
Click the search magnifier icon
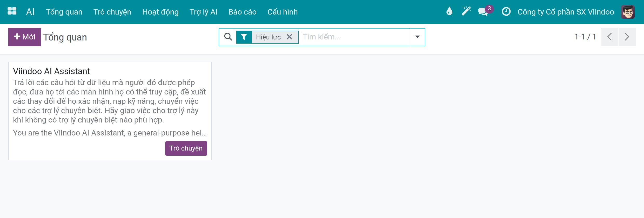pos(228,37)
